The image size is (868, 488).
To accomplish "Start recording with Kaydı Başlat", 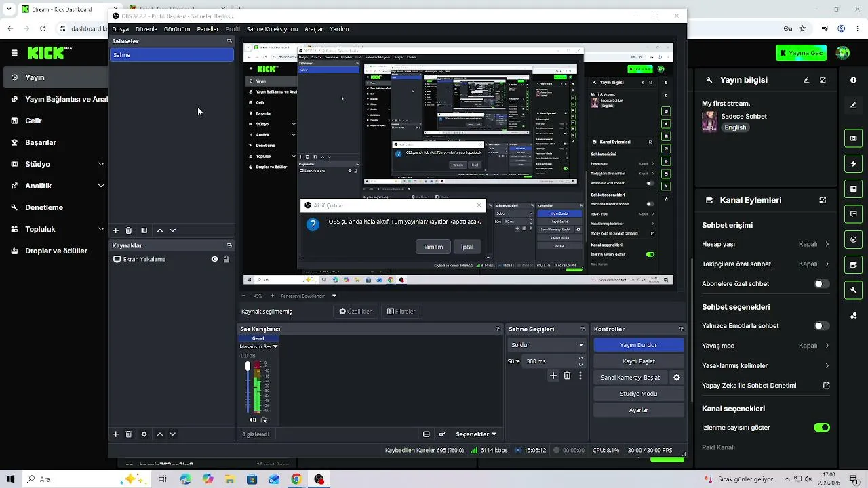I will point(638,361).
